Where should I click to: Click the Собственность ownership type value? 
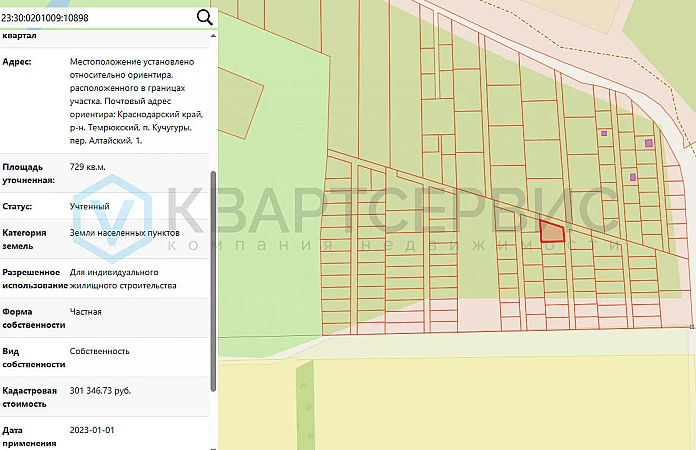[99, 351]
